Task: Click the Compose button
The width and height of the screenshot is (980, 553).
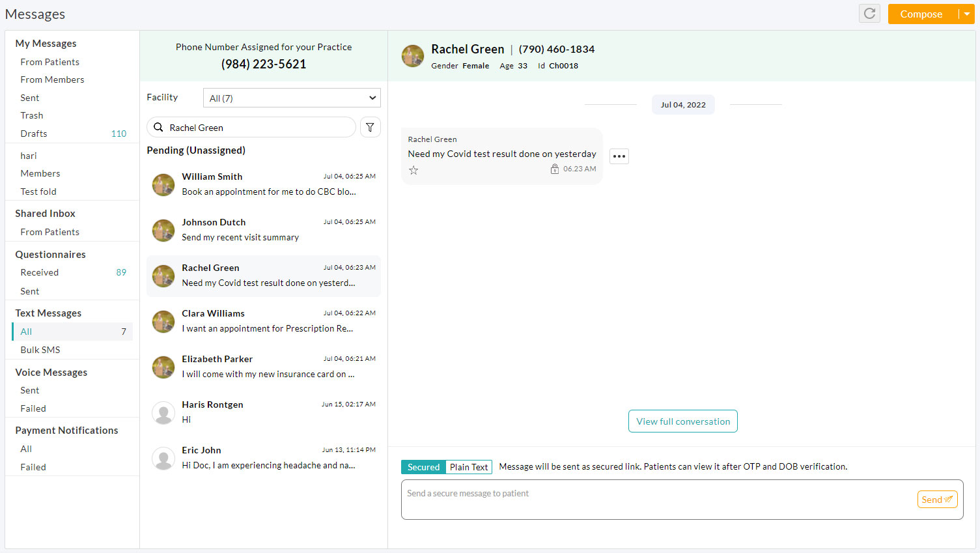Action: coord(921,14)
